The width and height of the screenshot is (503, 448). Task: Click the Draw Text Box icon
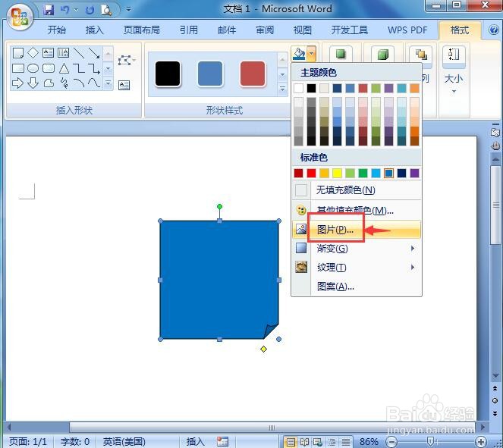(124, 85)
